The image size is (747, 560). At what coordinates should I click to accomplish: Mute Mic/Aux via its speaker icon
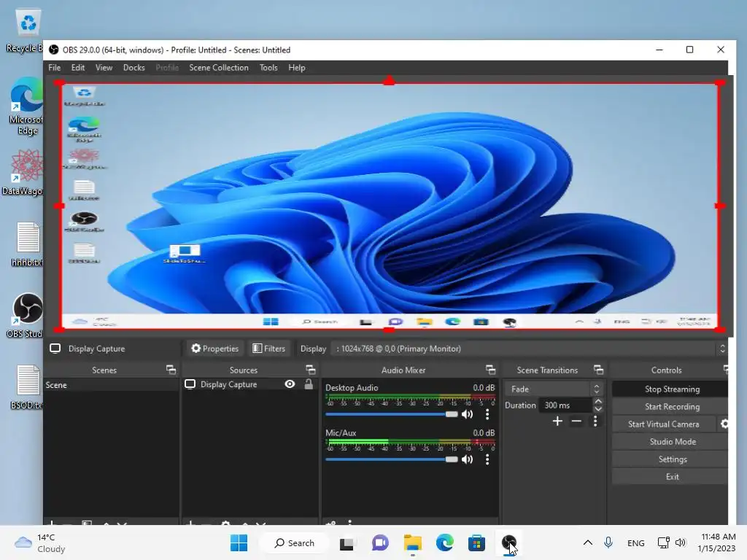click(x=468, y=459)
